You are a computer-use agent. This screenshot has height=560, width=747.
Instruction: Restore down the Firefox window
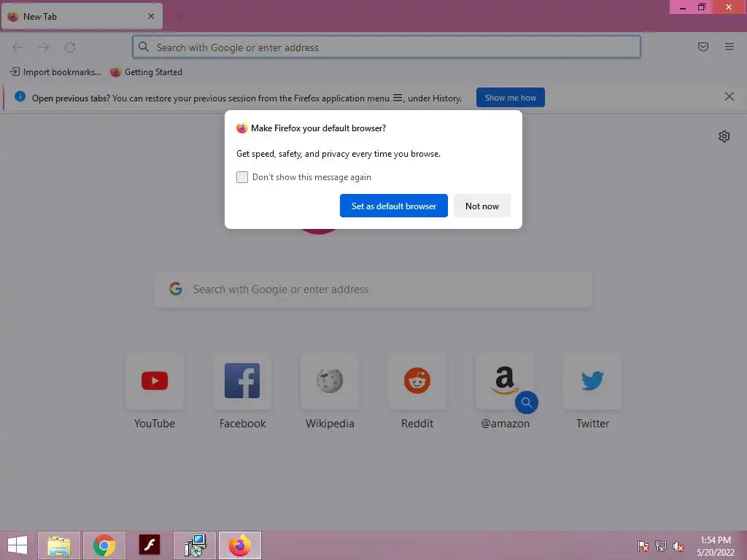(x=702, y=7)
